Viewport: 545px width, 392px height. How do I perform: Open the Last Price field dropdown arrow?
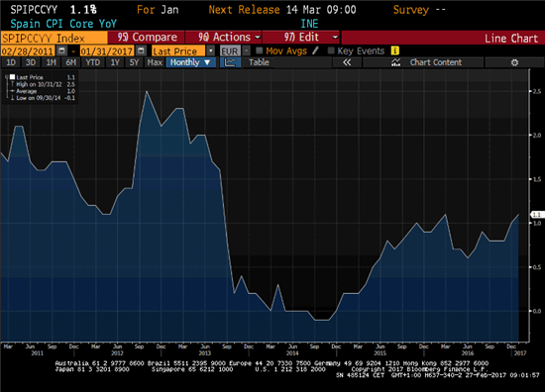(211, 50)
